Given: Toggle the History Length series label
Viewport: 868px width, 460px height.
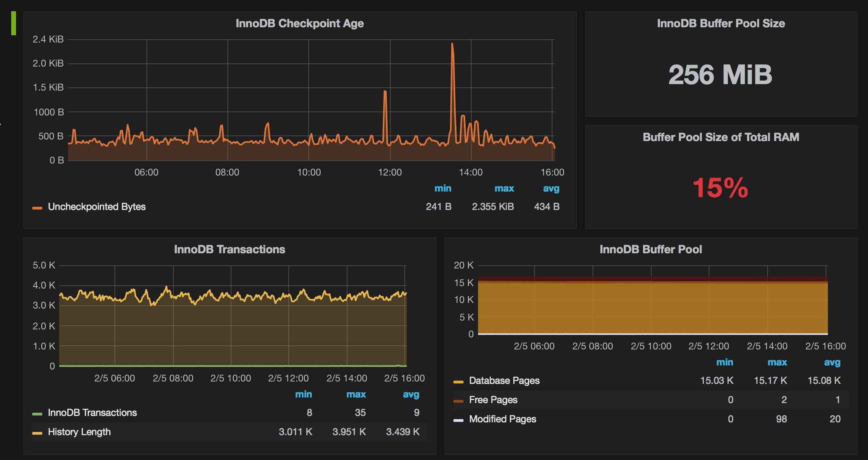Looking at the screenshot, I should click(x=79, y=432).
